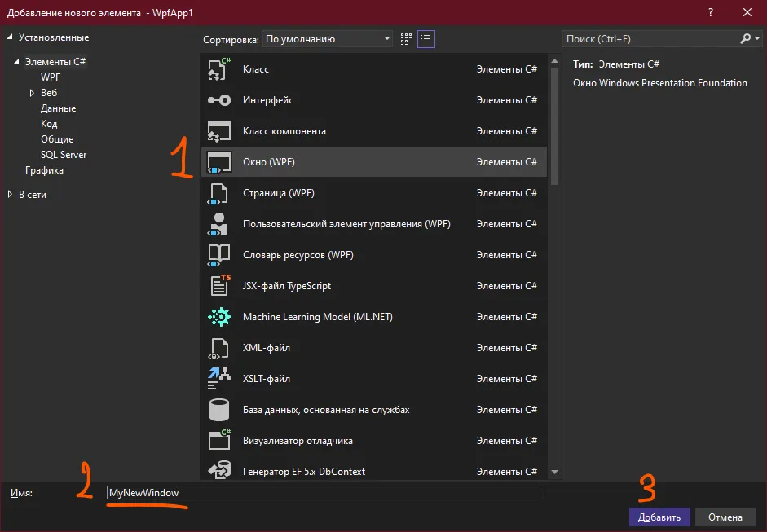Screen dimensions: 767x532
Task: Close the add new item dialog
Action: (747, 13)
